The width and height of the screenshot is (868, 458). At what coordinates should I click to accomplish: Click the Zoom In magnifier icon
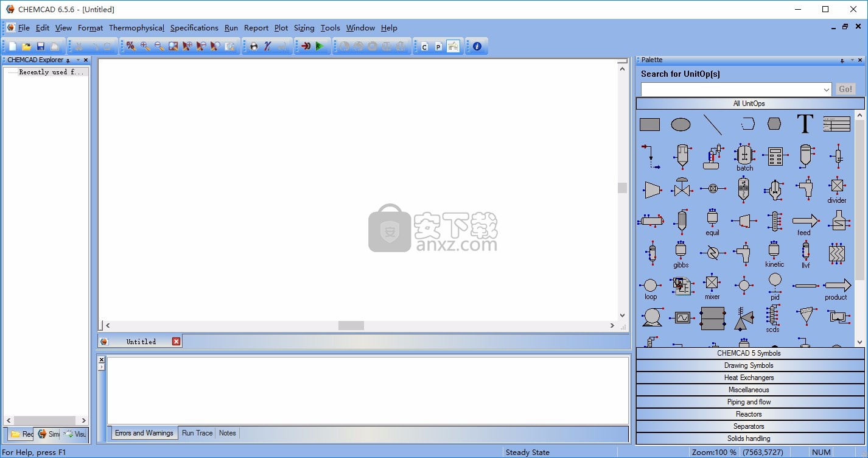click(145, 46)
